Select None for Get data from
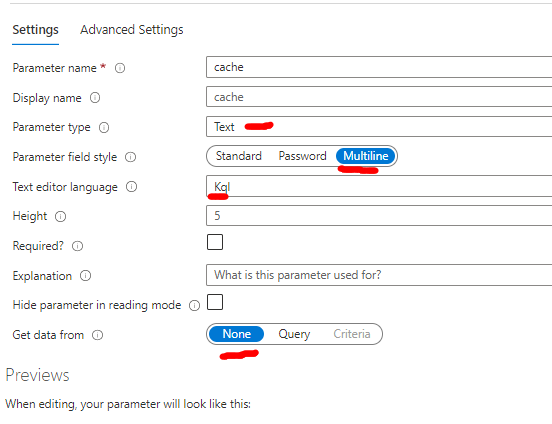The height and width of the screenshot is (424, 552). 236,334
